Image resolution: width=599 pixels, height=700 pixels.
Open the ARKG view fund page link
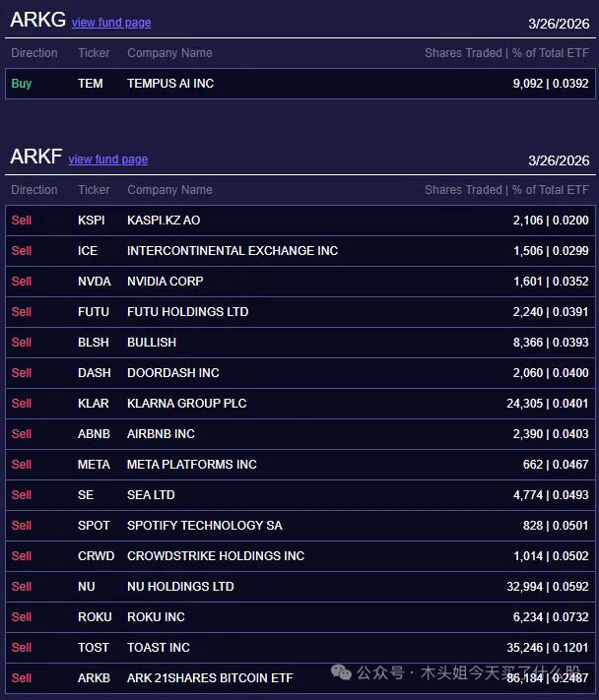[111, 23]
